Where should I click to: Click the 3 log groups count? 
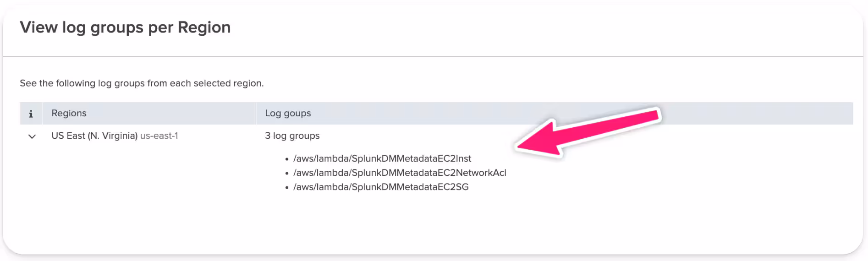coord(292,136)
